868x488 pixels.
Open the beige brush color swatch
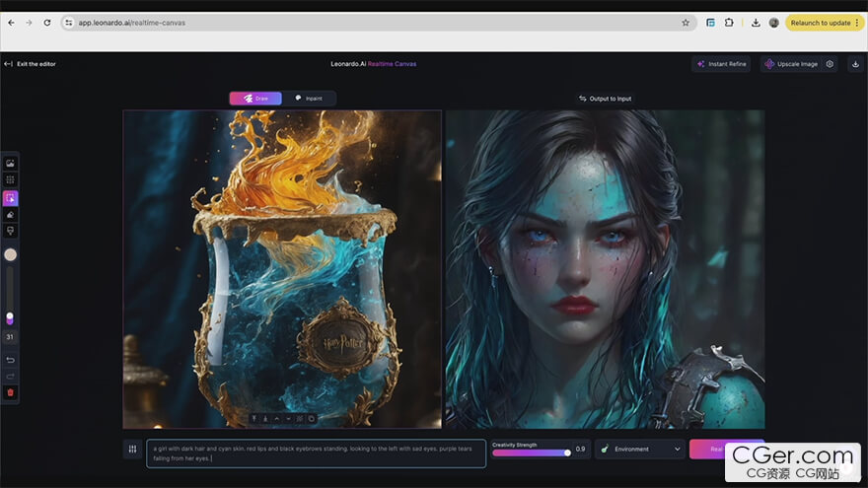pyautogui.click(x=10, y=254)
